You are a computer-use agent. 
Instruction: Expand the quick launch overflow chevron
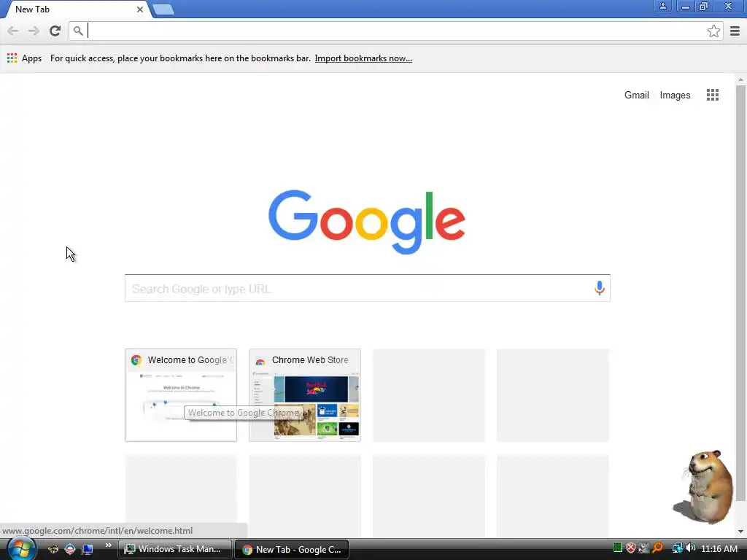pyautogui.click(x=109, y=545)
